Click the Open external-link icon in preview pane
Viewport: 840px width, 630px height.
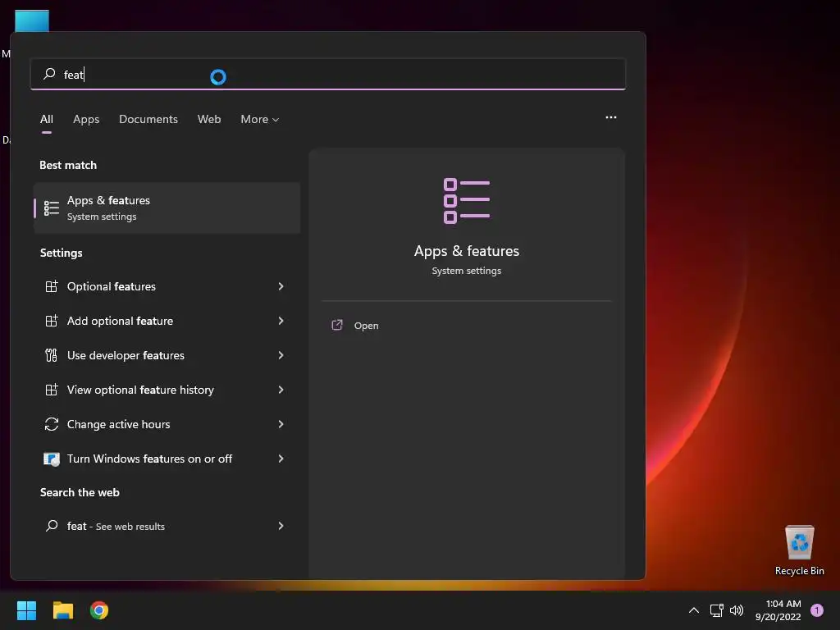pos(337,325)
